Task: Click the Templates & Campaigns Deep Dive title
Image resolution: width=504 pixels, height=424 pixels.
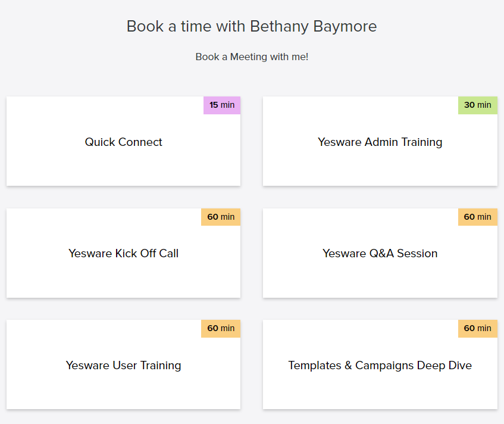Action: pyautogui.click(x=380, y=365)
